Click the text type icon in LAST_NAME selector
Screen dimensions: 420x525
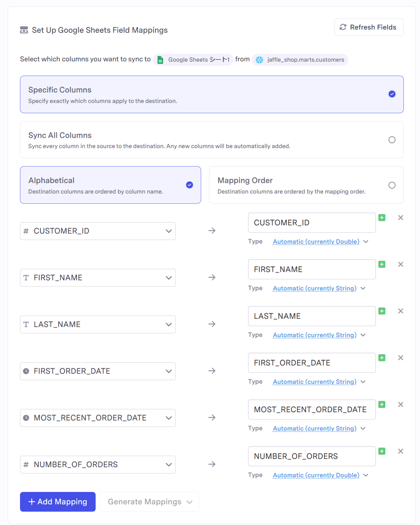coord(26,324)
